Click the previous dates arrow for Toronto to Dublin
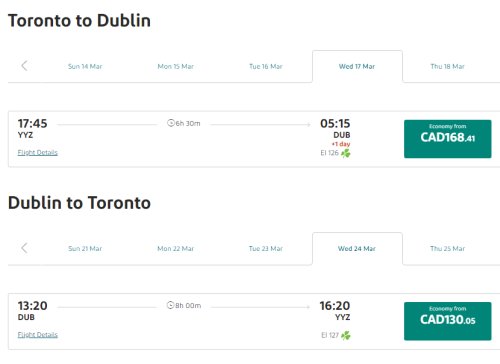 click(24, 66)
